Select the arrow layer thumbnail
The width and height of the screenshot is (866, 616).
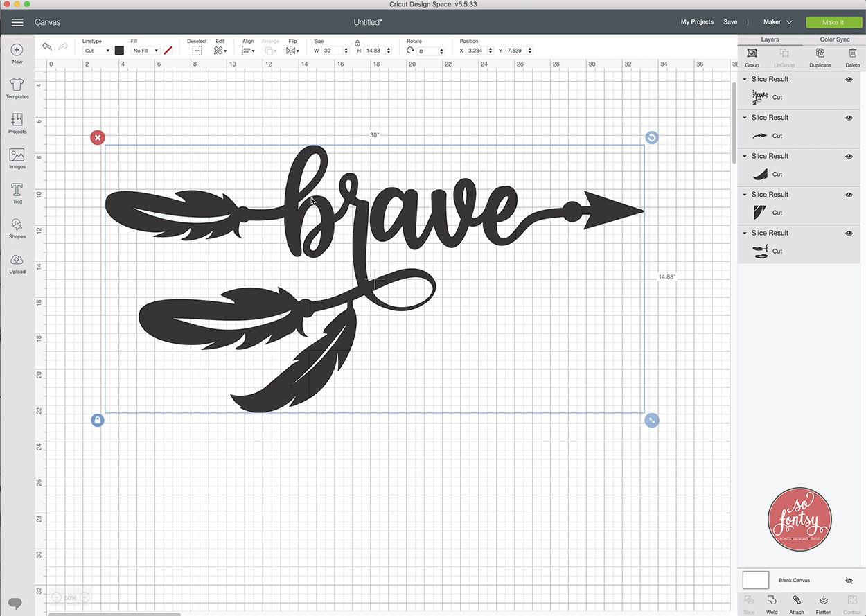click(x=760, y=136)
